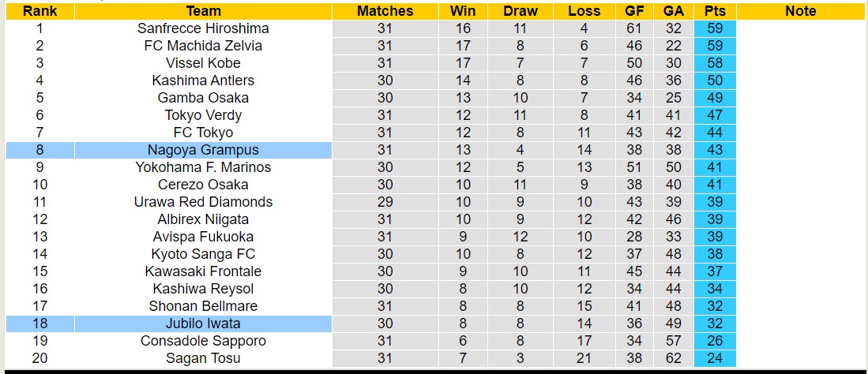Click Sagan Tosu's 24 points cell
868x374 pixels.
(716, 358)
